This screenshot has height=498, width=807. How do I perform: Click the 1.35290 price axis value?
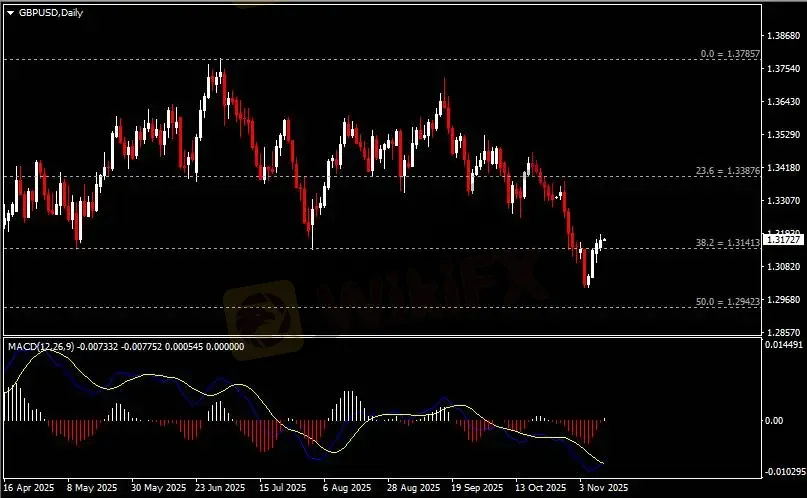click(x=783, y=134)
